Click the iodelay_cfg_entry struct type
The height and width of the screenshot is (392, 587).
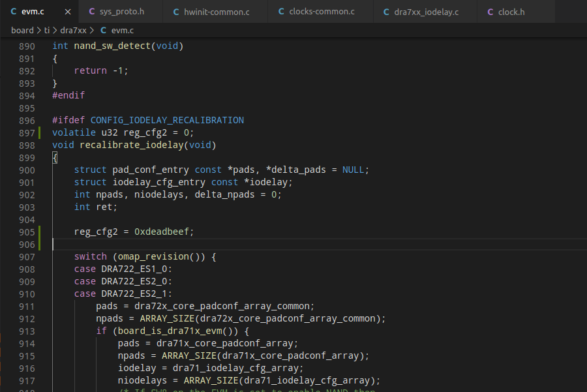pyautogui.click(x=158, y=182)
